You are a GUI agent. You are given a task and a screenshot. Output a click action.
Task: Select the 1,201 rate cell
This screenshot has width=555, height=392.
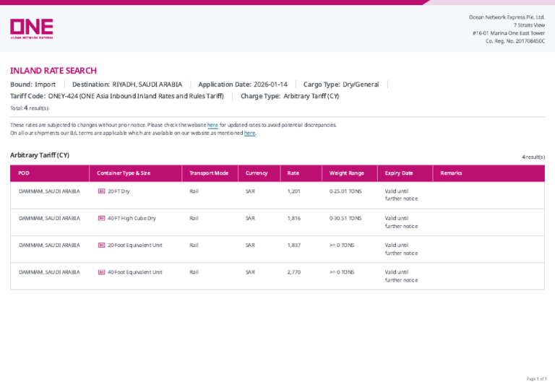click(x=294, y=191)
